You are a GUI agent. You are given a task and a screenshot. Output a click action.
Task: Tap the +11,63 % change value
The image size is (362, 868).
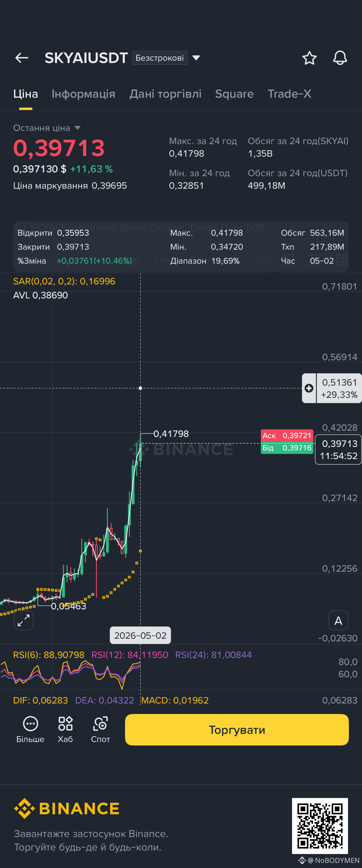(91, 169)
